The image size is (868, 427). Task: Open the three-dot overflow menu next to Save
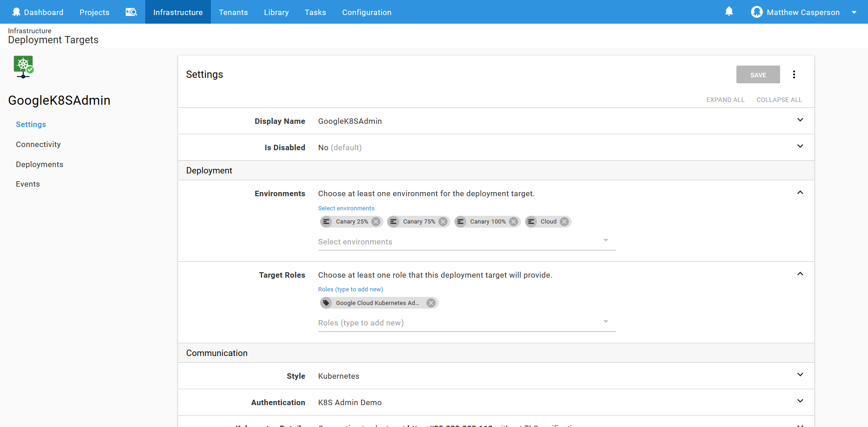[794, 75]
